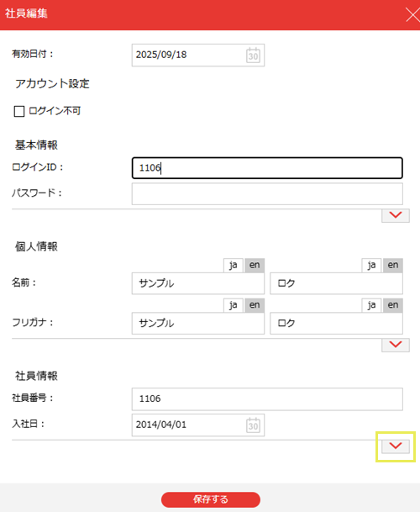Expand the 基本情報 section chevron
This screenshot has width=420, height=512.
point(396,215)
